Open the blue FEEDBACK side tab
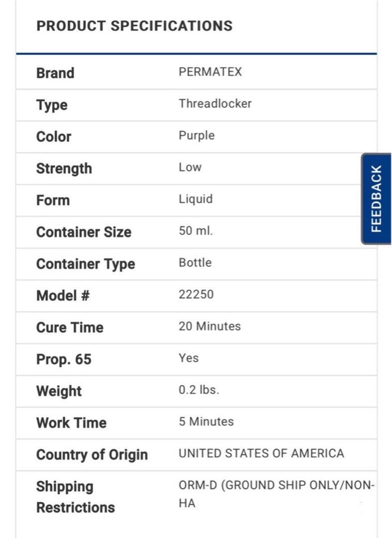This screenshot has height=559, width=392. [x=376, y=199]
